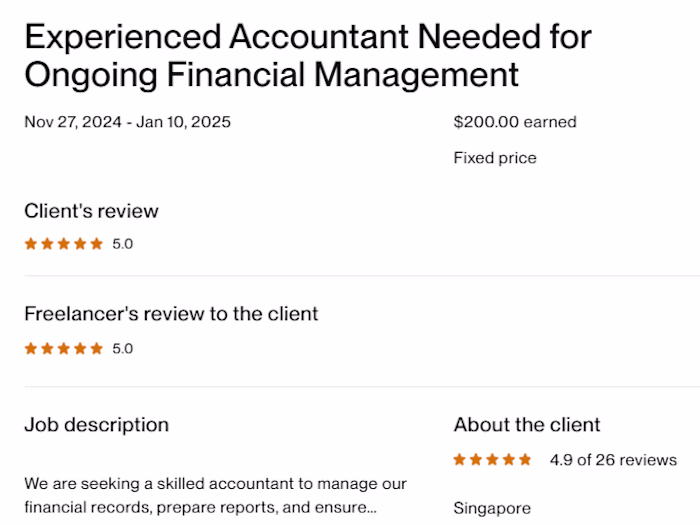Select the fifth star in Client's review
Screen dimensions: 700x525
97,243
